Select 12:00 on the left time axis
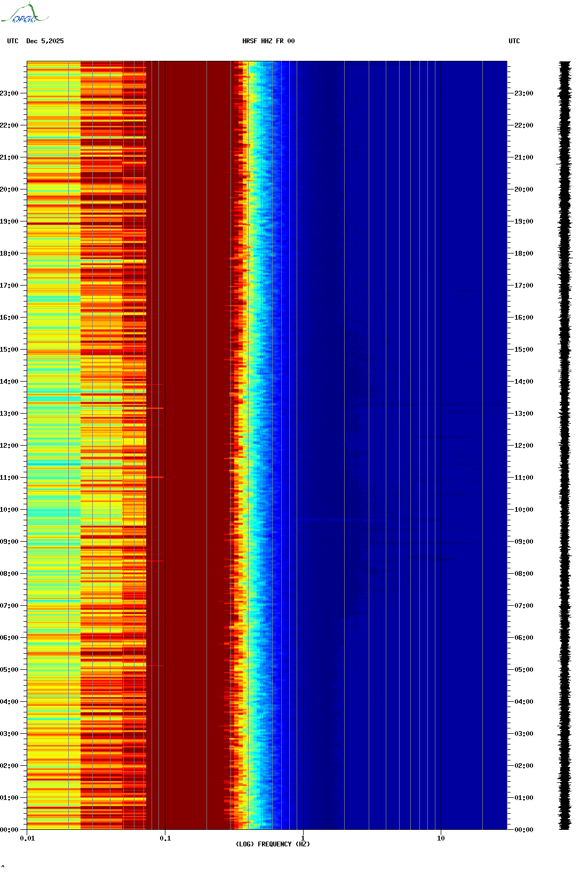Screen dimensions: 588x872 pyautogui.click(x=9, y=446)
